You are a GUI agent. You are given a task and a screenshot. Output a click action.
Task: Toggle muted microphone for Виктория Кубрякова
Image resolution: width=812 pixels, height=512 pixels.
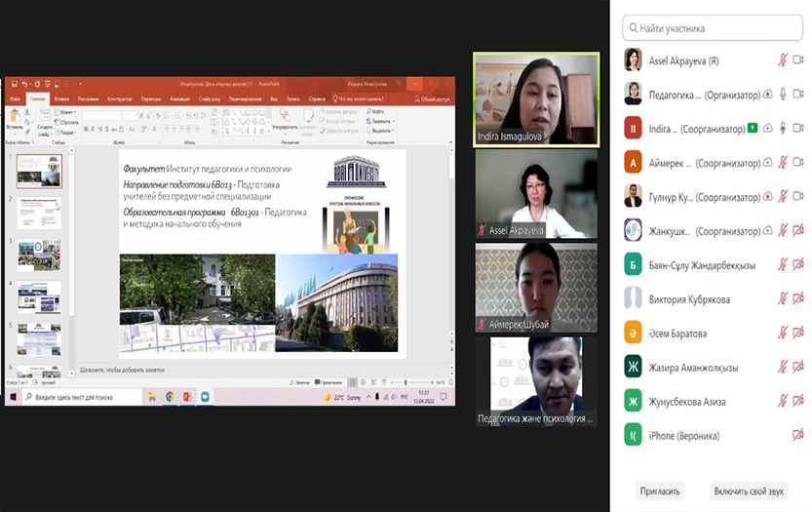783,299
